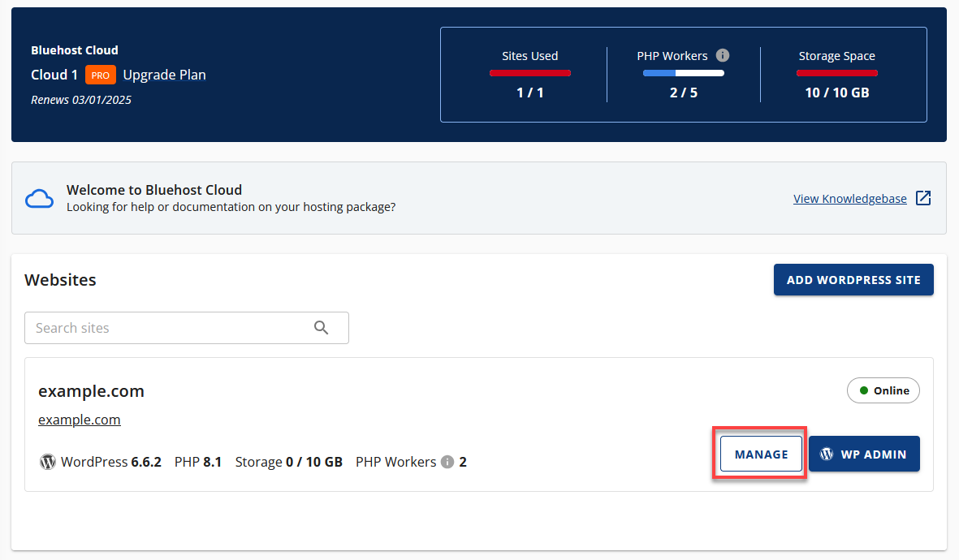This screenshot has height=560, width=959.
Task: Click the 'Storage 0 / 10 GB' text
Action: 289,462
